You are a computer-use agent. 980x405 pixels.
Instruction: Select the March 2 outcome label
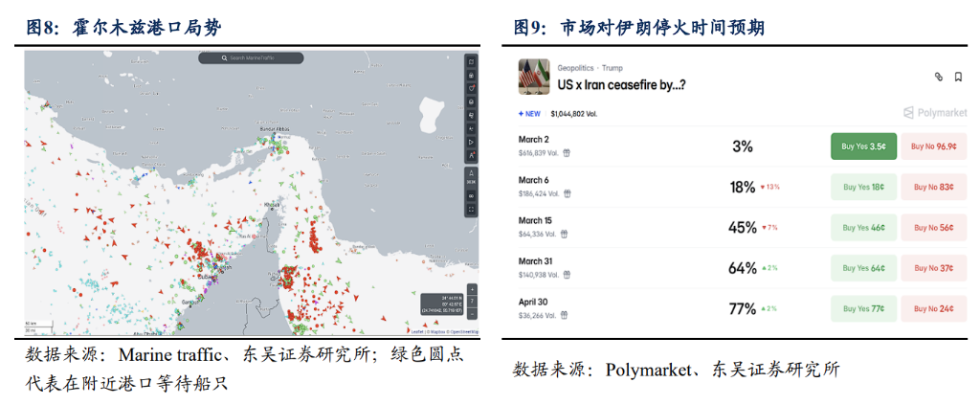point(534,140)
